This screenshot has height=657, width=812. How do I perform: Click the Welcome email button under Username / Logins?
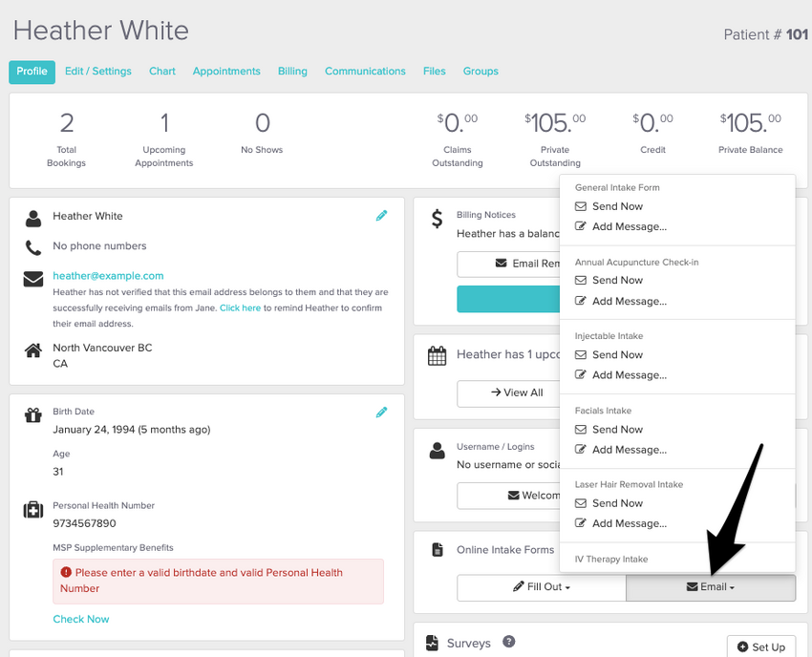tap(508, 496)
